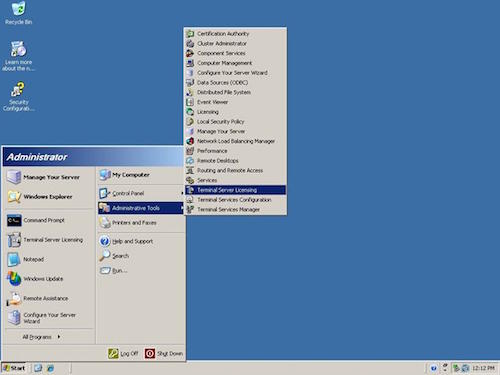Screen dimensions: 500x375
Task: Click Windows Update in Start menu
Action: pos(50,279)
